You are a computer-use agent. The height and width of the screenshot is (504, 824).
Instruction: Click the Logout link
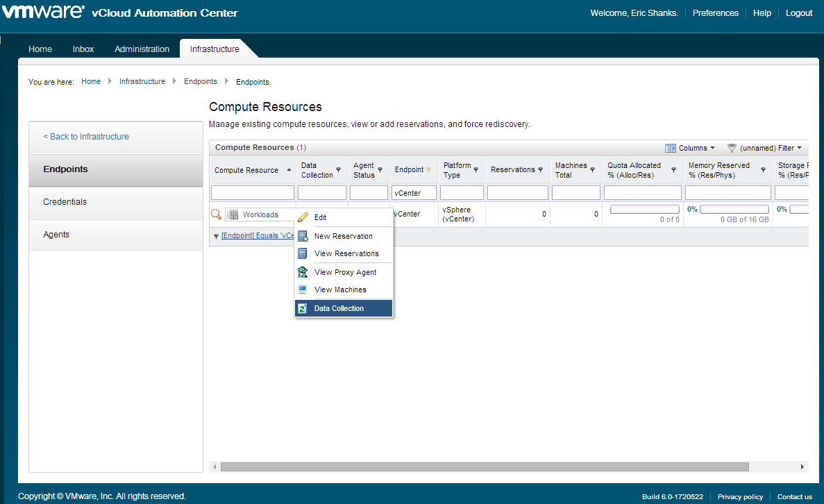click(x=799, y=13)
